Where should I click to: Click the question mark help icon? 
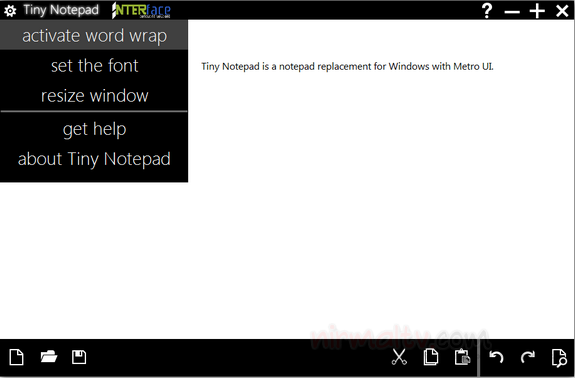click(x=487, y=11)
